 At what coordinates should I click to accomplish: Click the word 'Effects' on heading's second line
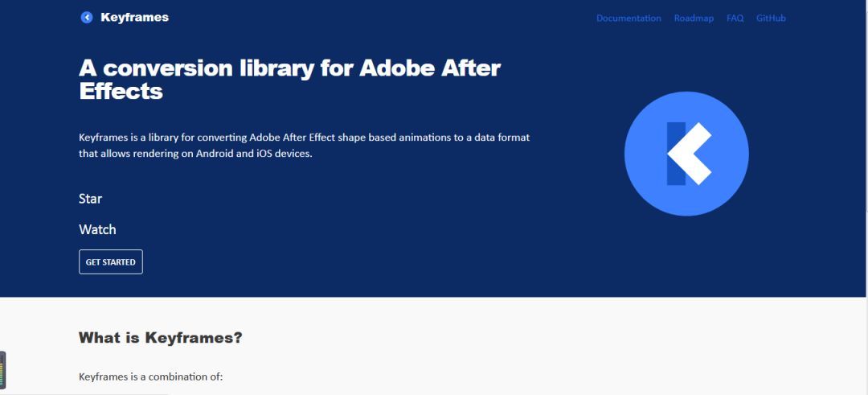tap(121, 91)
